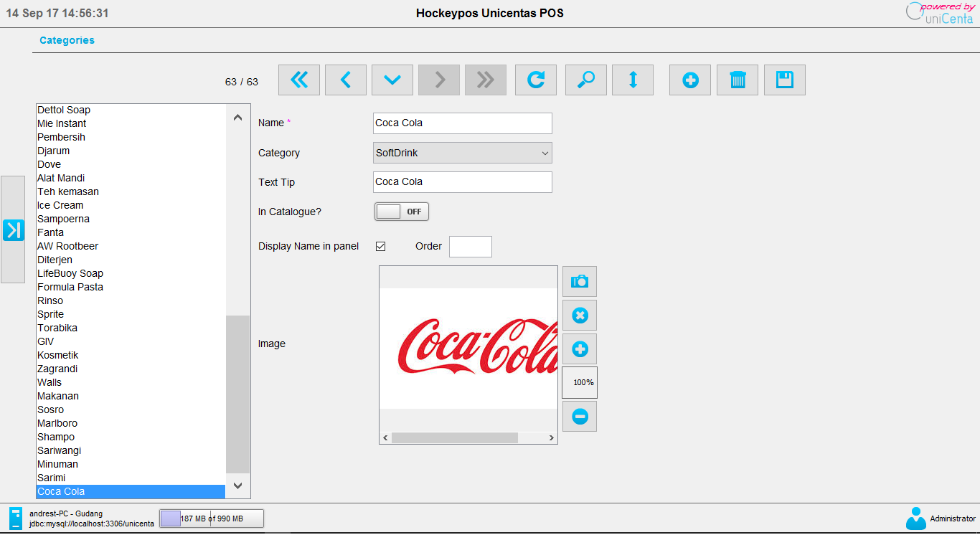Save the category with floppy disk icon
This screenshot has height=535, width=980.
coord(785,80)
